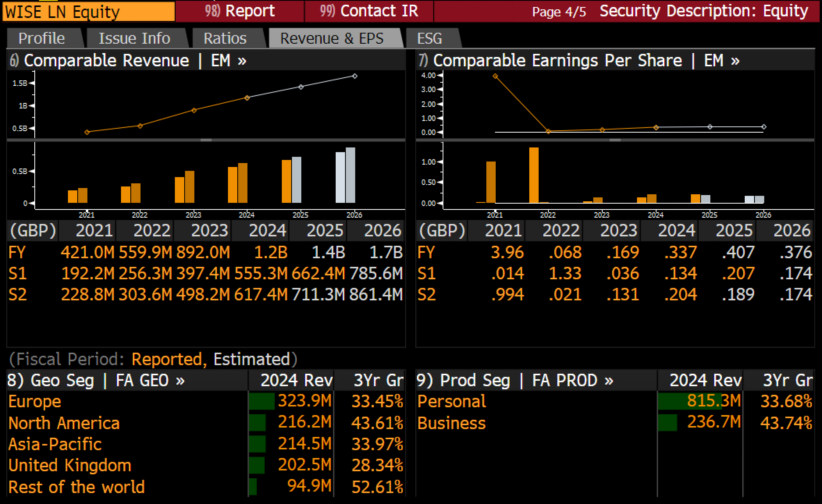
Task: Select S1 2021 revenue value 192.2M
Action: [88, 273]
